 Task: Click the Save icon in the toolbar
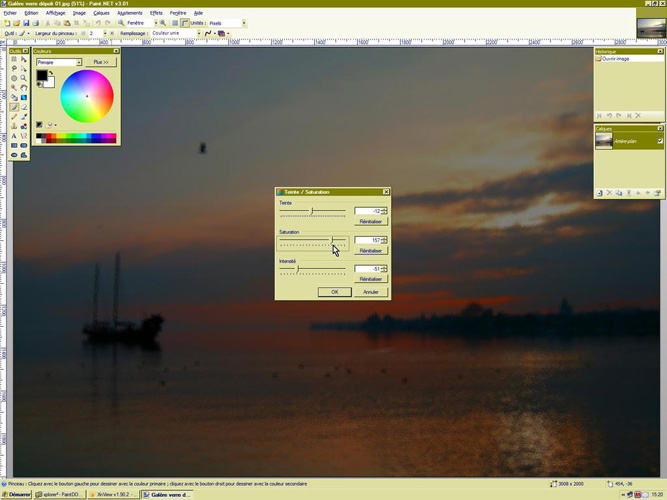(x=26, y=22)
